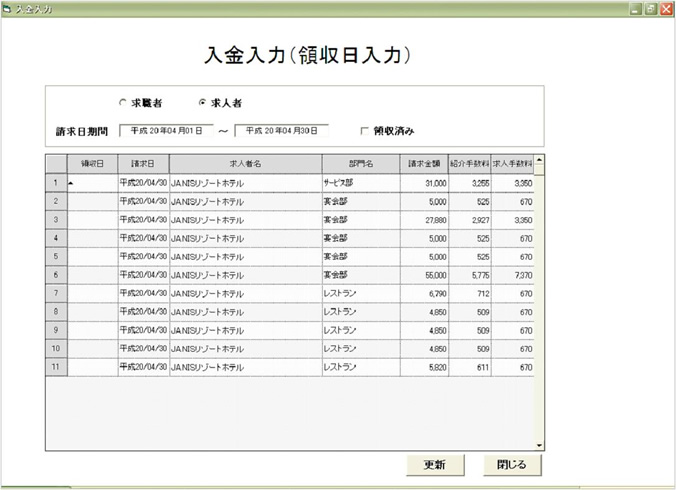The image size is (676, 490).
Task: Enable the 領収済み checkbox
Action: click(365, 130)
